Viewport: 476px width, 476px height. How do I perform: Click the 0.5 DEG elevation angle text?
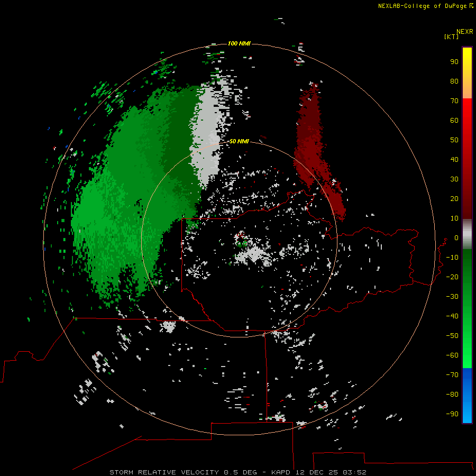tap(241, 472)
